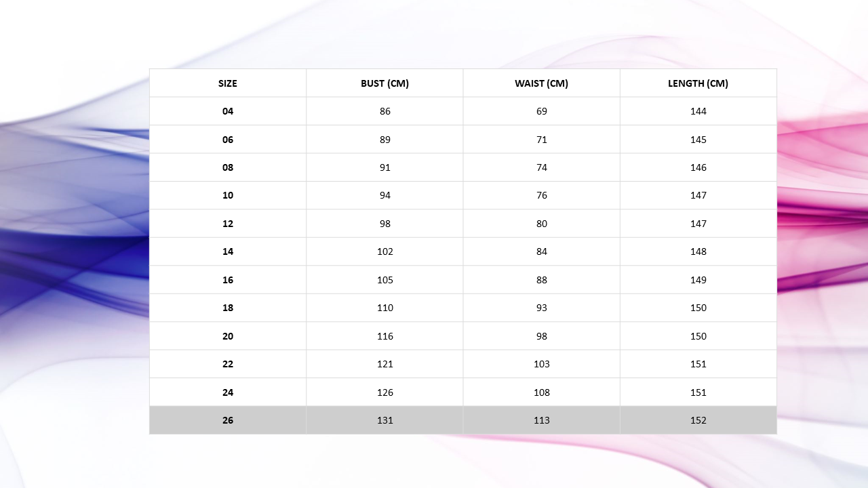Viewport: 868px width, 488px height.
Task: Click waist value 98 in size 20 row
Action: pyautogui.click(x=541, y=336)
